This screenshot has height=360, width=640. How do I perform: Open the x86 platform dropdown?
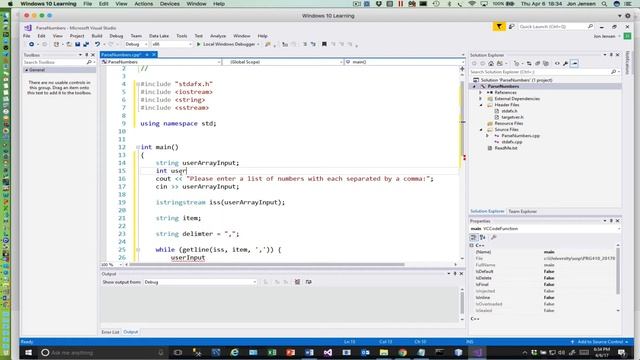point(171,44)
